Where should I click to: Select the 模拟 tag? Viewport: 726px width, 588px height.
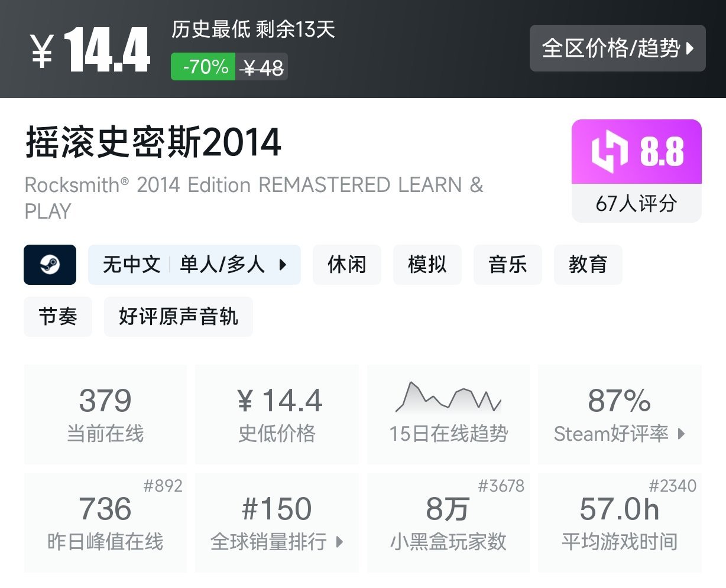click(x=427, y=265)
